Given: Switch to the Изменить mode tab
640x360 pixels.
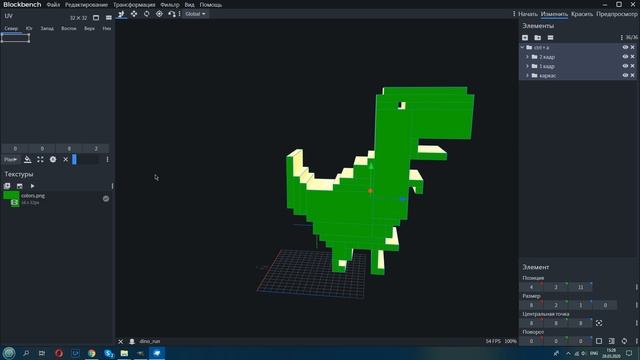Looking at the screenshot, I should coord(554,14).
